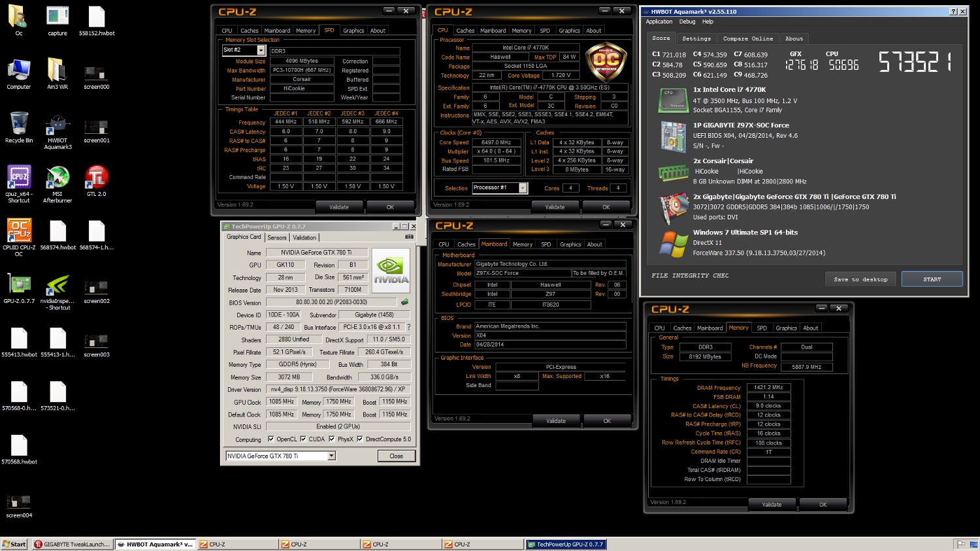Switch to Graphics tab in CPU-Z SPD window
This screenshot has width=980, height=551.
pyautogui.click(x=353, y=30)
